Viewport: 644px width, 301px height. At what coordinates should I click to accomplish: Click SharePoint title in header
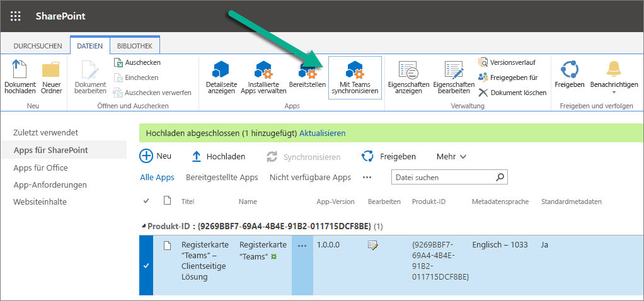tap(60, 16)
